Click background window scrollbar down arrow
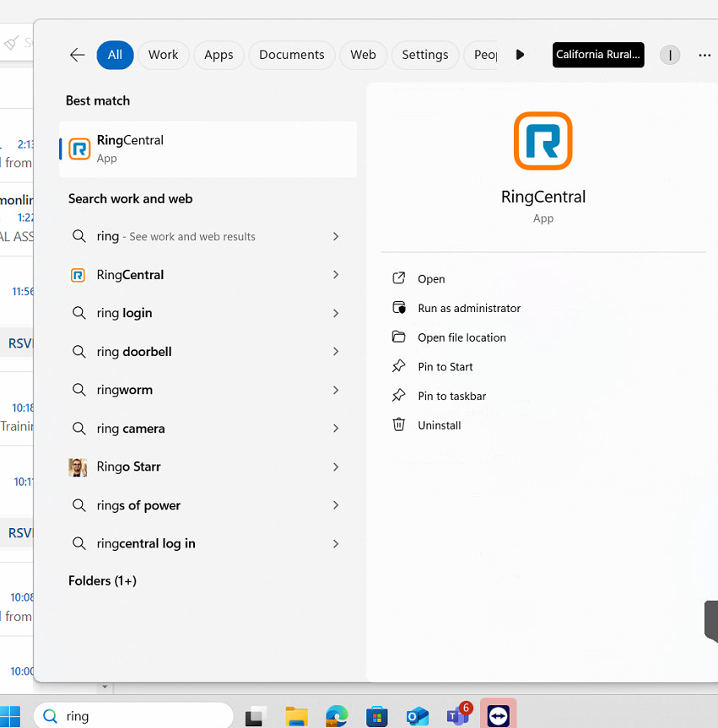 click(x=105, y=687)
